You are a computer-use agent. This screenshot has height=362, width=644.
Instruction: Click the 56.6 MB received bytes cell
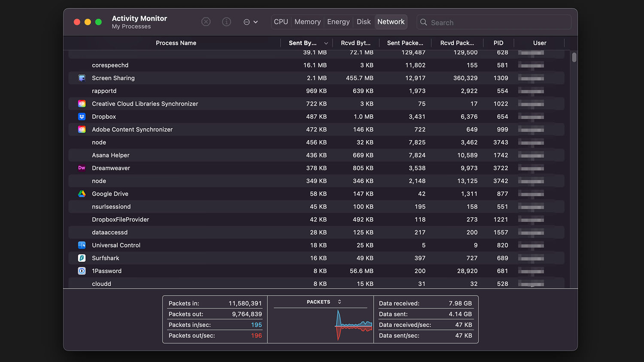[361, 271]
